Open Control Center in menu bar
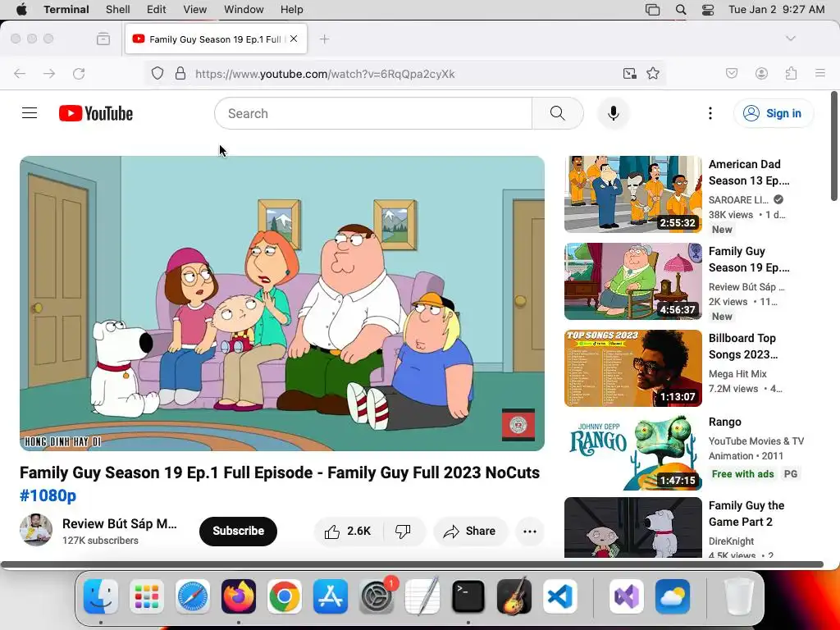The image size is (840, 630). (x=708, y=9)
